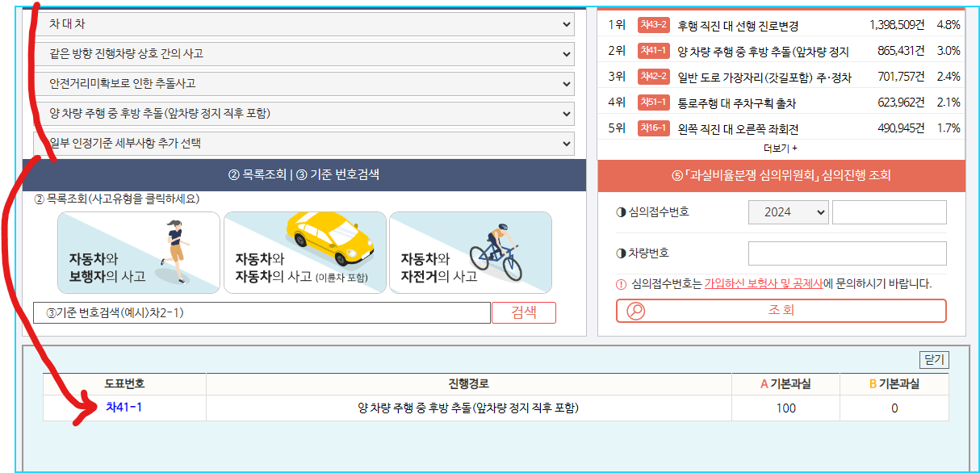Open the 가입하신 보험사 및 공제사 link

[x=763, y=283]
